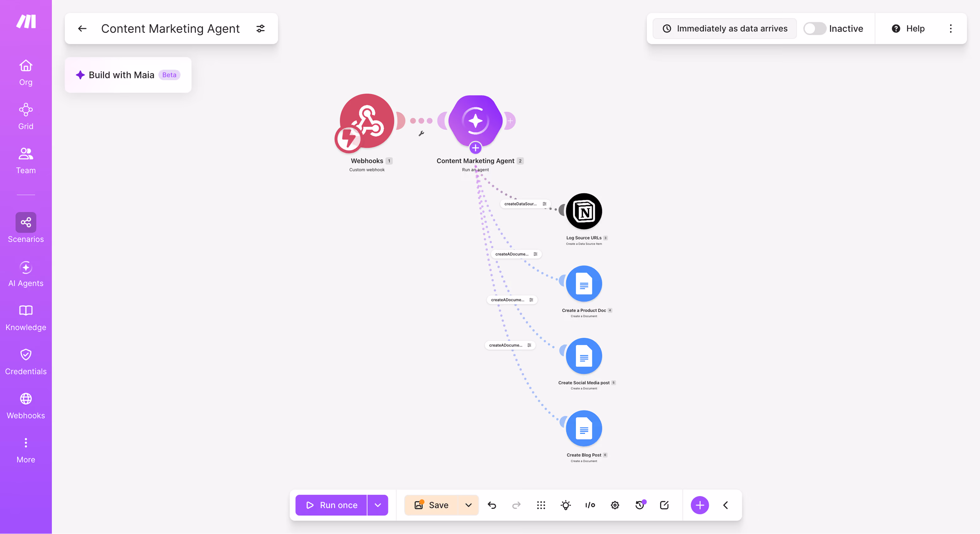Open the history clock icon in toolbar
The height and width of the screenshot is (534, 980).
640,505
